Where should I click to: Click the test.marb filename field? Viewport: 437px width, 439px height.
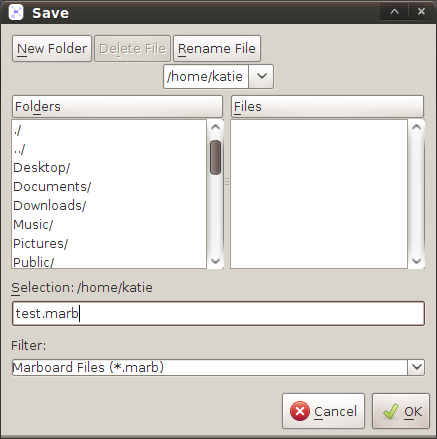coord(218,313)
